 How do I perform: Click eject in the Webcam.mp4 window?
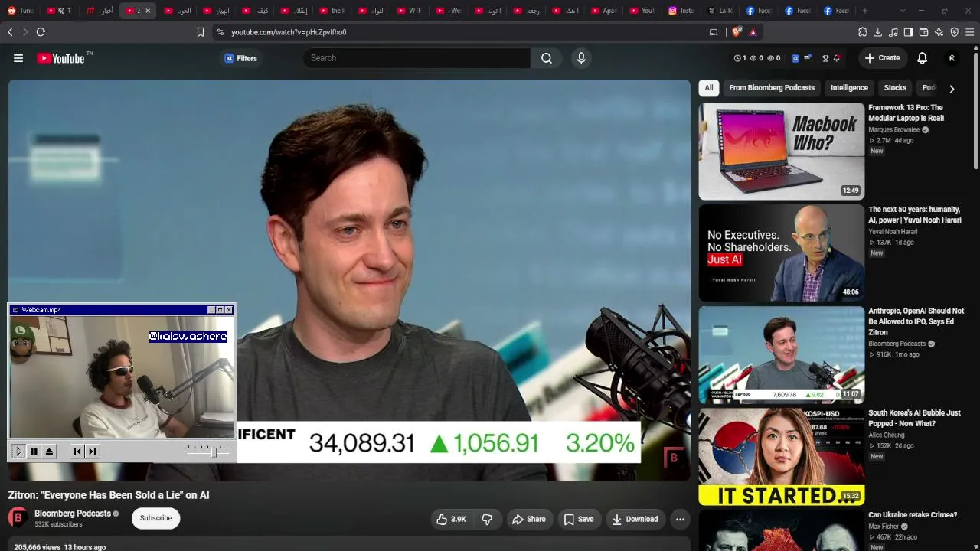coord(49,452)
